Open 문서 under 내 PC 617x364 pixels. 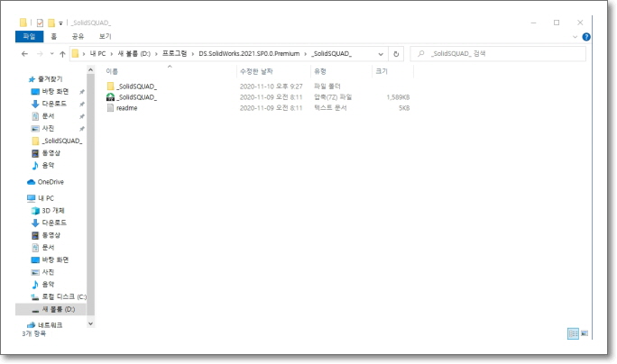tap(43, 248)
